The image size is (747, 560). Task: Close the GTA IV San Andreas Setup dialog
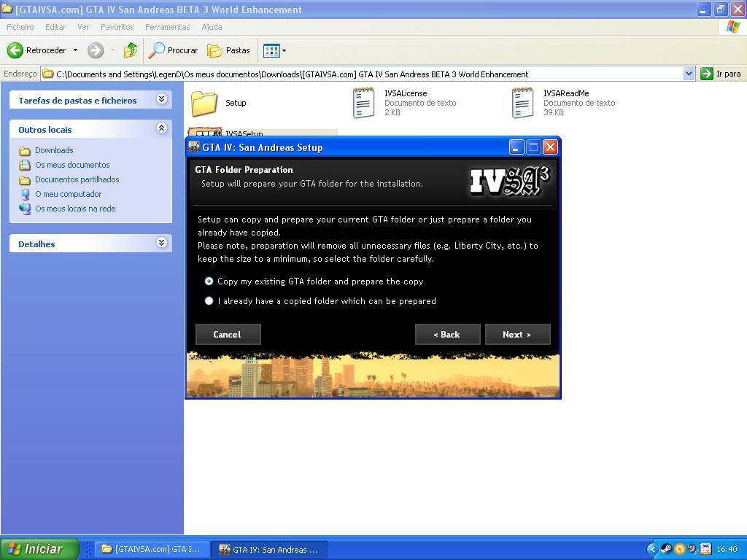point(550,147)
